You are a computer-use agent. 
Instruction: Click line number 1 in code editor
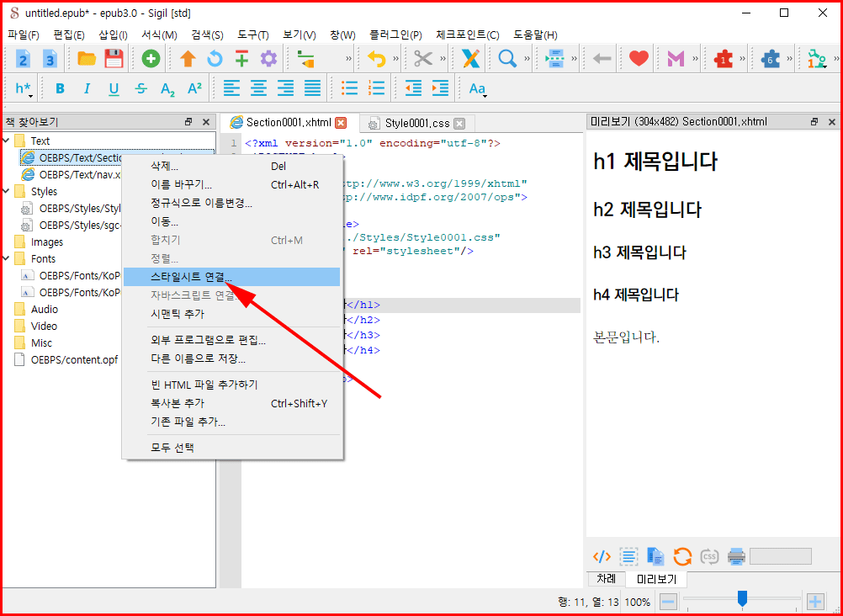[233, 144]
